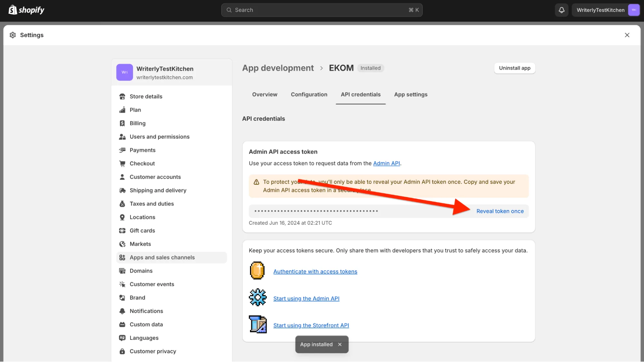Open Authenticate with access tokens link
Image resolution: width=644 pixels, height=362 pixels.
(x=315, y=272)
